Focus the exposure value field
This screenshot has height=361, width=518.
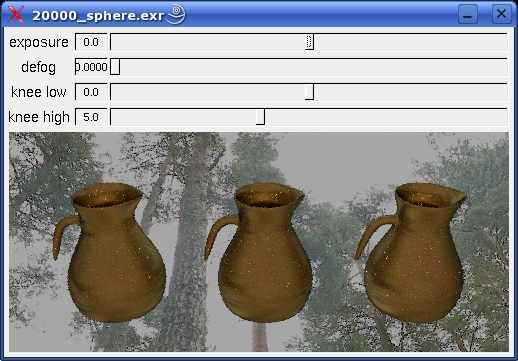91,42
